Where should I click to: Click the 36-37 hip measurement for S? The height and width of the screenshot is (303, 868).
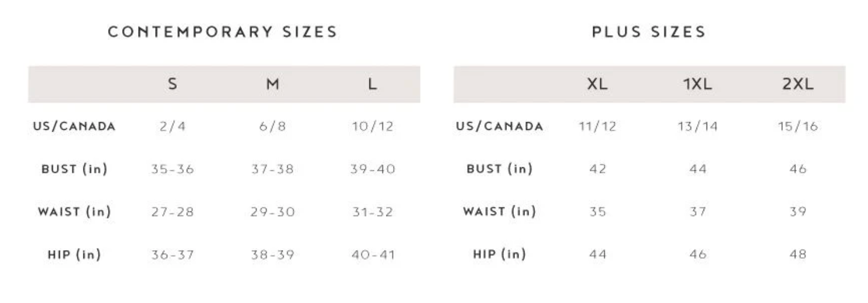point(172,254)
